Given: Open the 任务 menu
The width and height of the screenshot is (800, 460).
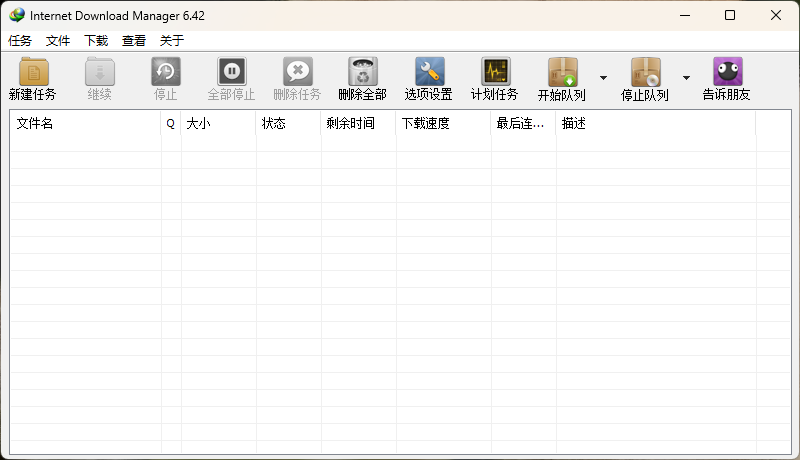Looking at the screenshot, I should [x=20, y=41].
